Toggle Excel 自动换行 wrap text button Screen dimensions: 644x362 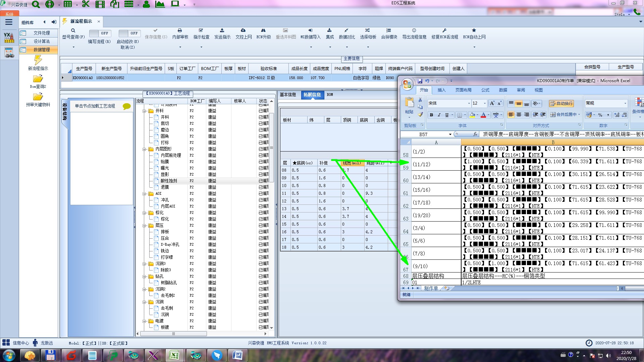(x=561, y=104)
